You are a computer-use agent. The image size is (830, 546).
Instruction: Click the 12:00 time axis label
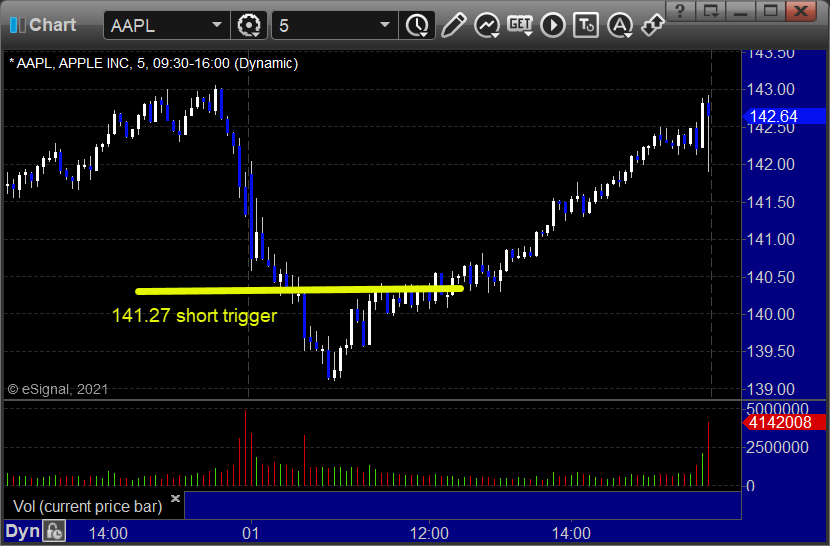[x=429, y=533]
